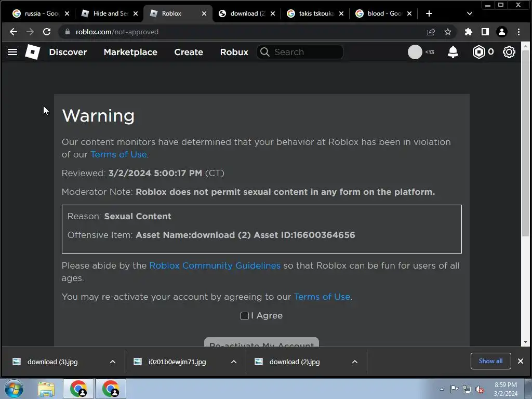Image resolution: width=532 pixels, height=399 pixels.
Task: Click the network tray icon
Action: pos(467,389)
